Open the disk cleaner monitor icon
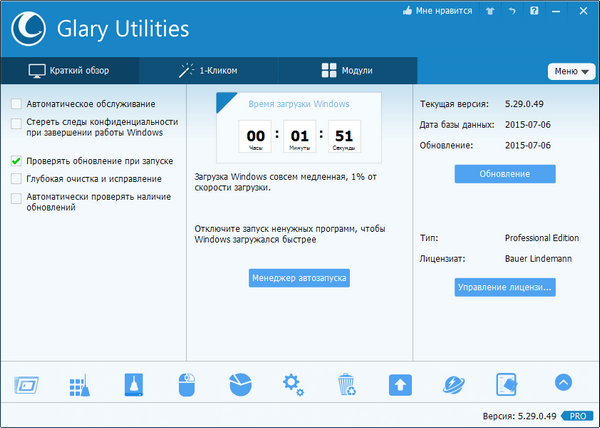Viewport: 600px width, 428px height. [27, 384]
